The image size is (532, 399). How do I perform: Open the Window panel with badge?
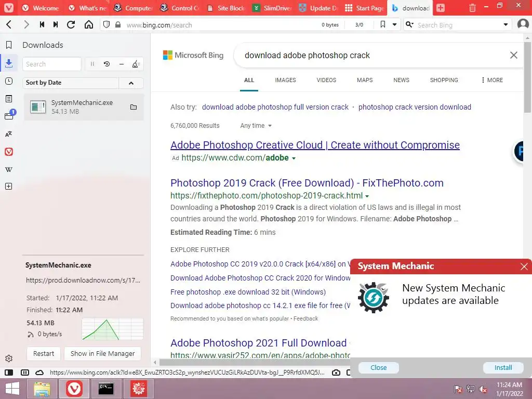click(x=9, y=115)
